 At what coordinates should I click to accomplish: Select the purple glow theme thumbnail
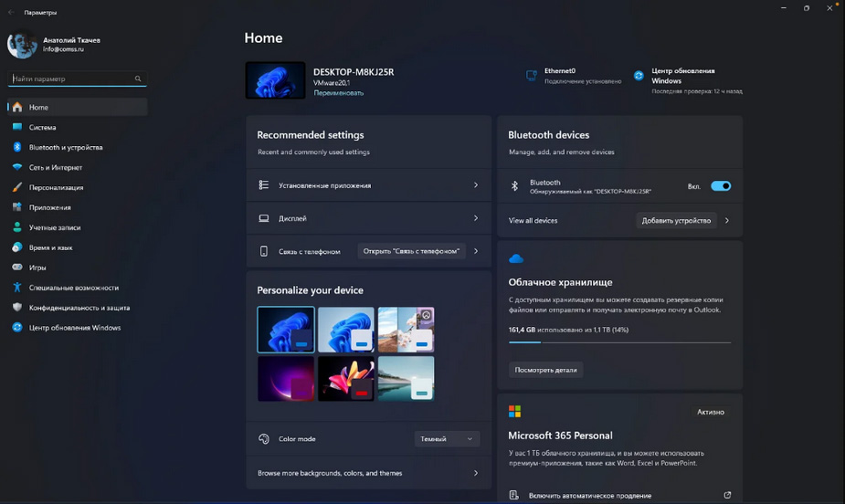click(286, 378)
